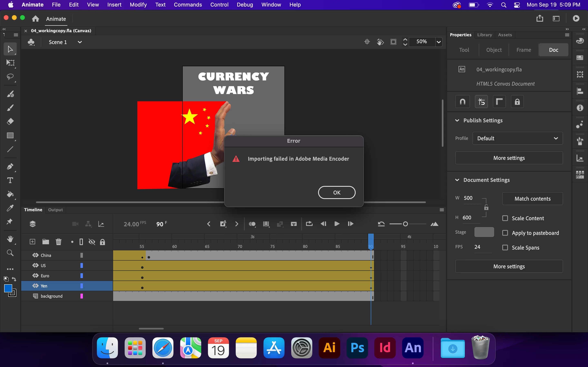
Task: Open the Profile Default dropdown
Action: [518, 138]
